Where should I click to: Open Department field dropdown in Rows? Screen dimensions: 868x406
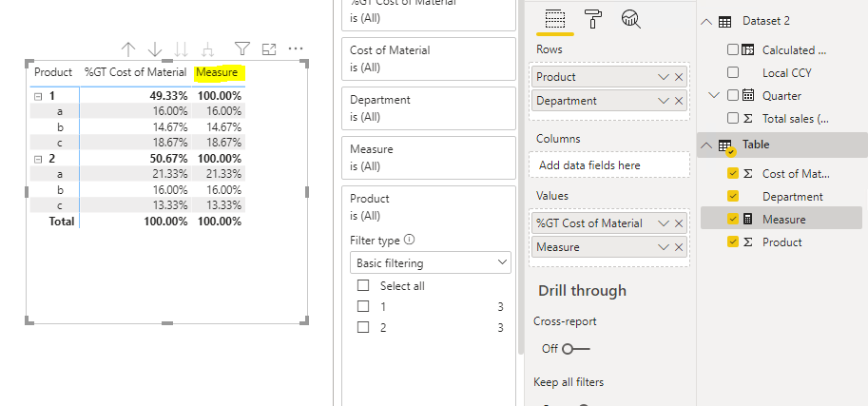[x=664, y=101]
